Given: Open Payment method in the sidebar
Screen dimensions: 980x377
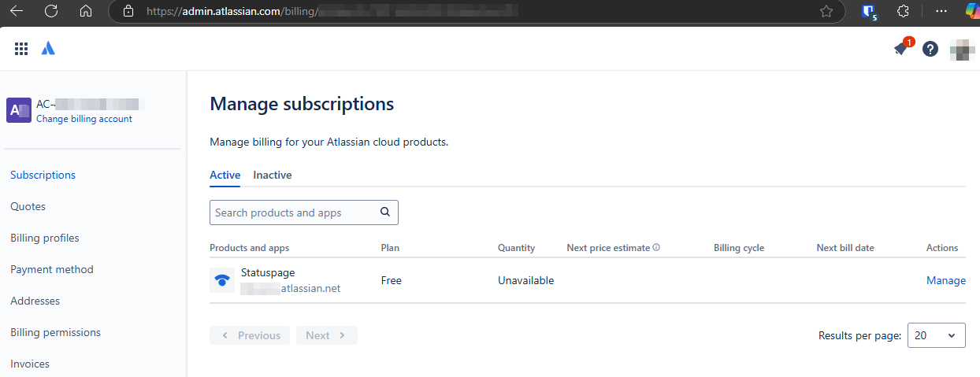Looking at the screenshot, I should click(52, 269).
